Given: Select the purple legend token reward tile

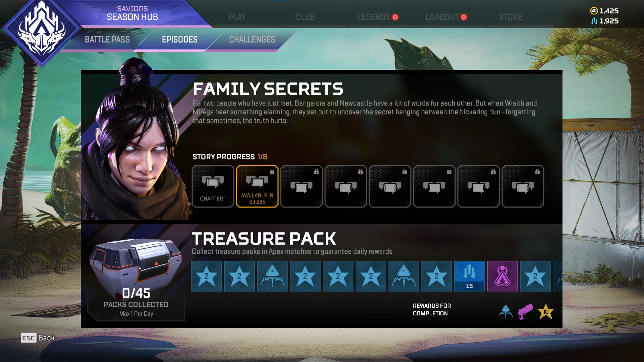Looking at the screenshot, I should pyautogui.click(x=502, y=276).
